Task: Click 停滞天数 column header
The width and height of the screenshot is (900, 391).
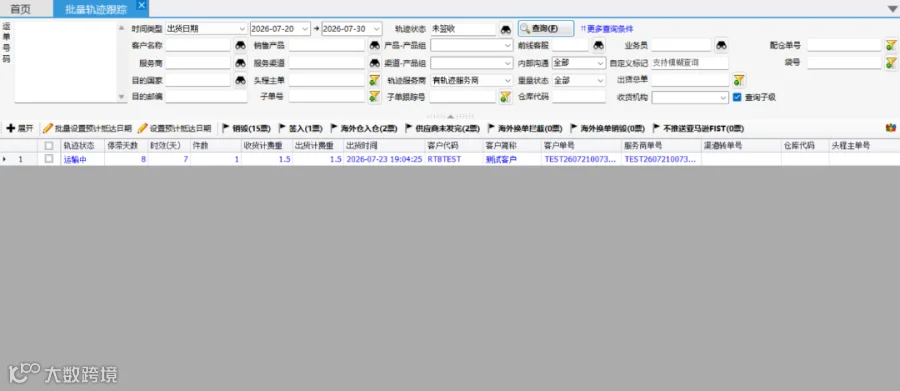Action: point(126,146)
